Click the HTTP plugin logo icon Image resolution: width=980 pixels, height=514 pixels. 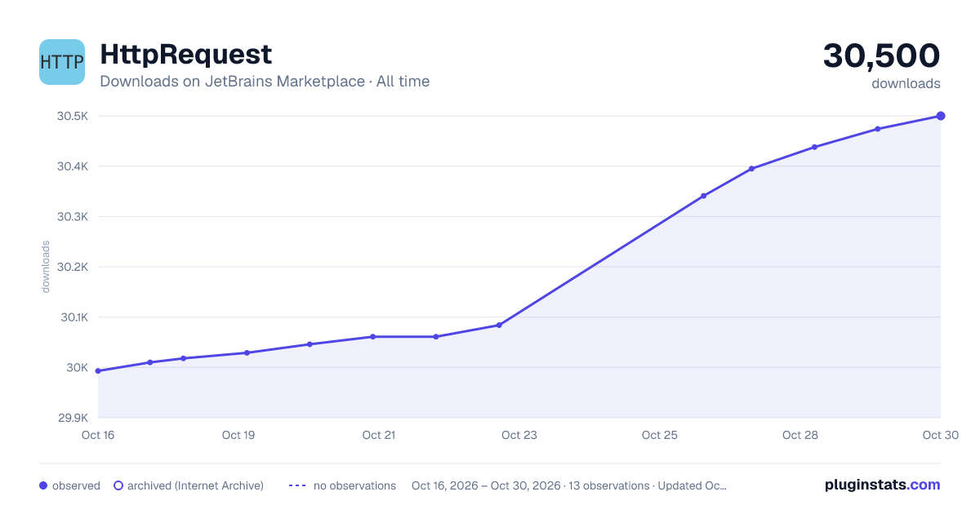pos(62,62)
